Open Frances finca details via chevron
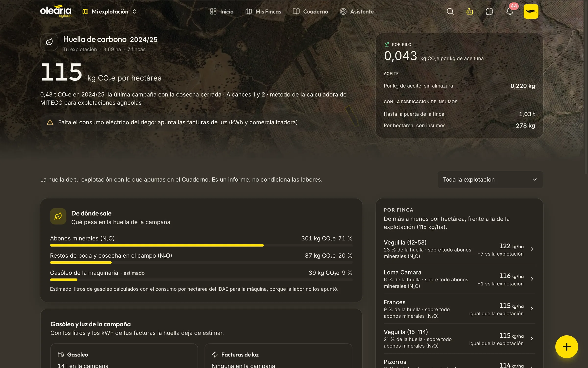The image size is (588, 368). tap(532, 309)
